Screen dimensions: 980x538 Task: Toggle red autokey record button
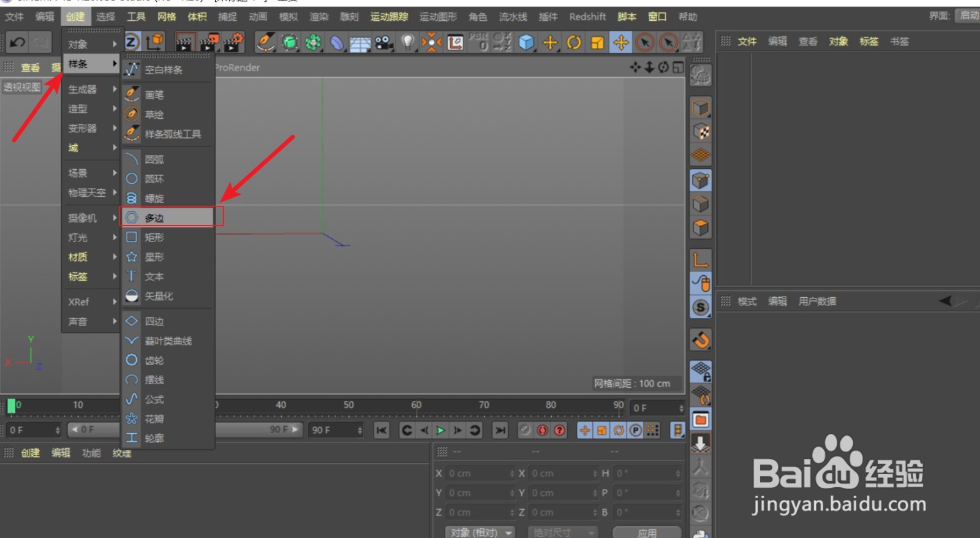pyautogui.click(x=542, y=430)
